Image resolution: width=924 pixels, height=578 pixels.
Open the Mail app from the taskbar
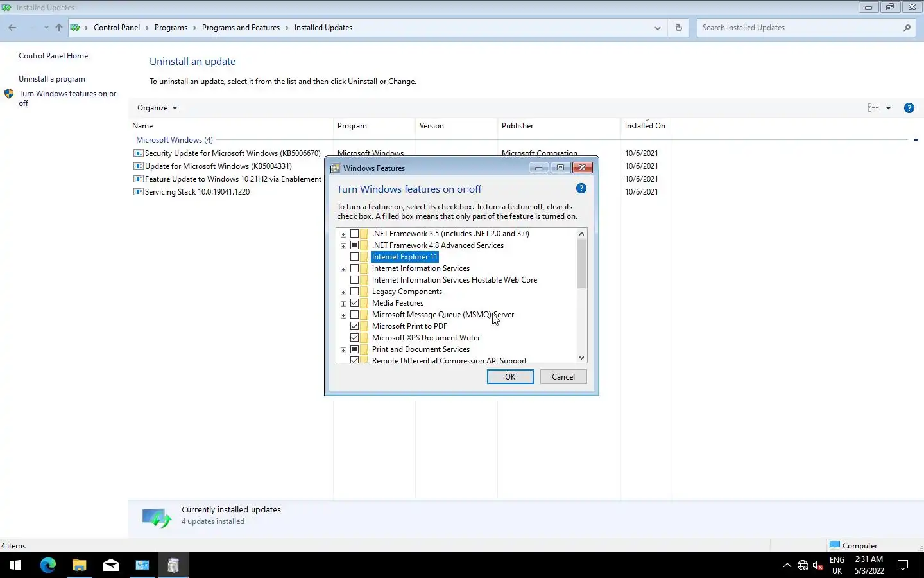111,565
